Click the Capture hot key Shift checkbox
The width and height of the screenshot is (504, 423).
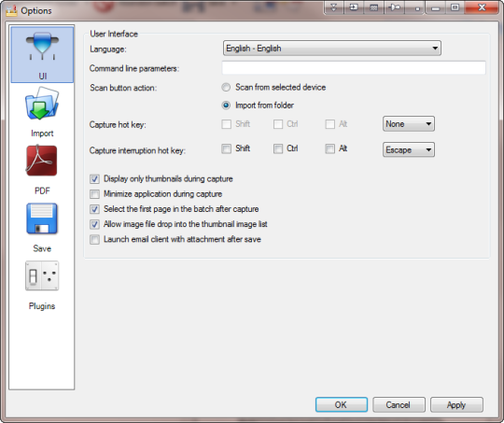pyautogui.click(x=226, y=124)
